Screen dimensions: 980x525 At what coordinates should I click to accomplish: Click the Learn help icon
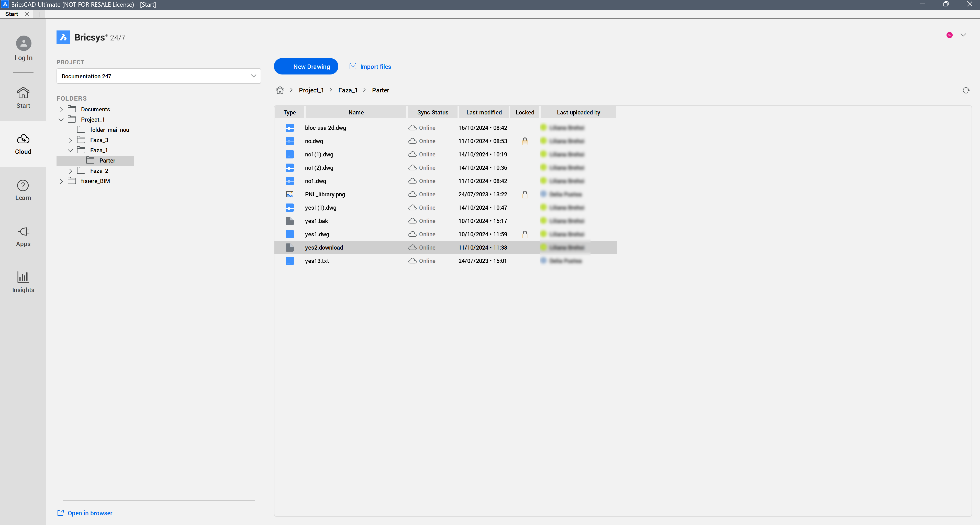pyautogui.click(x=23, y=185)
